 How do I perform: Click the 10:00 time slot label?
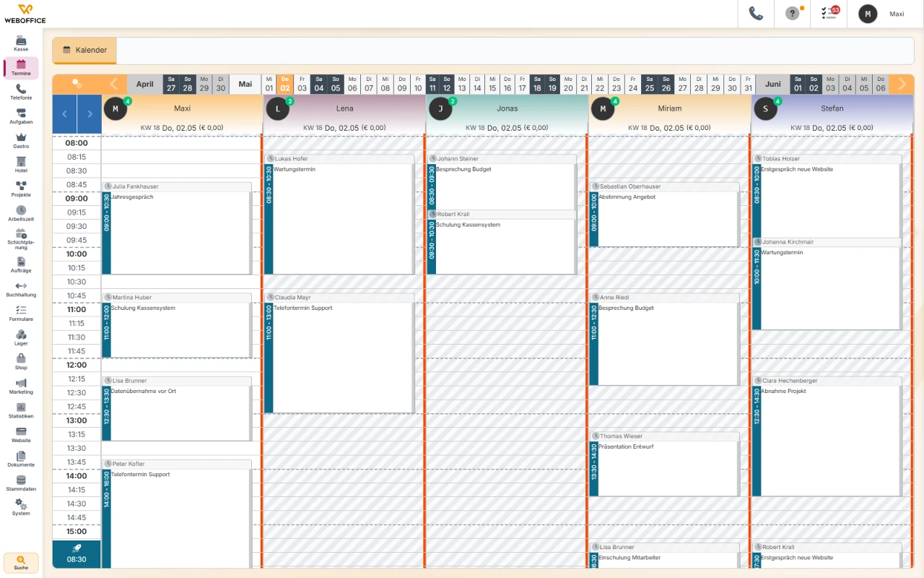coord(77,254)
